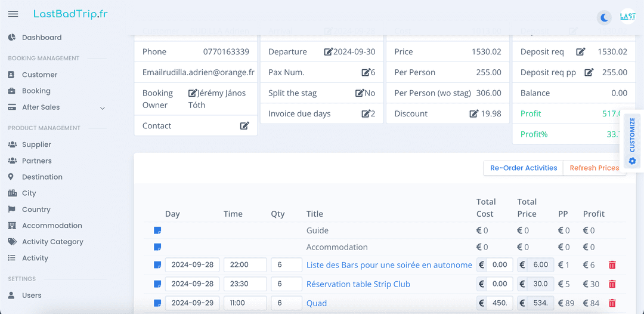Edit the Discount pencil icon
The image size is (644, 314).
click(x=474, y=113)
